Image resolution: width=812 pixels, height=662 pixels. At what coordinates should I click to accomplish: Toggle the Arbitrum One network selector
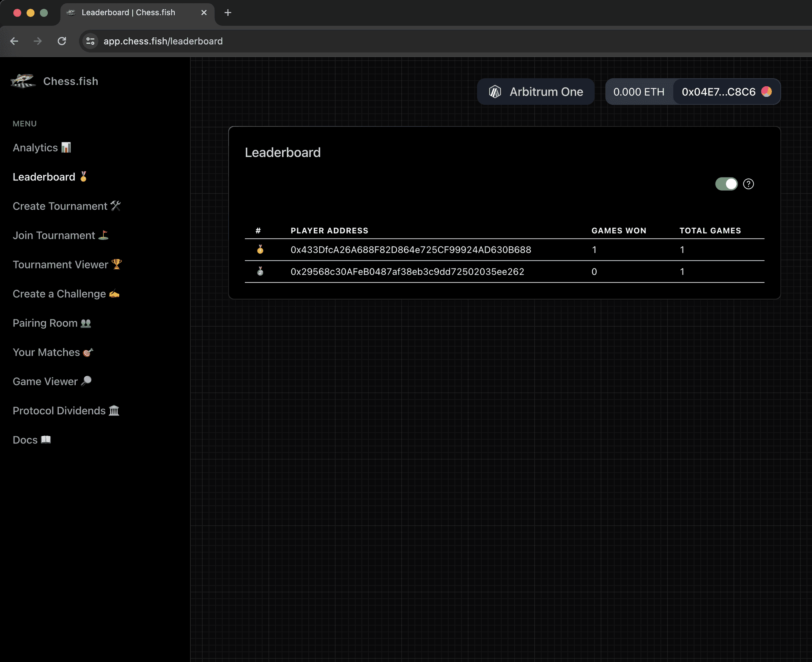[536, 92]
